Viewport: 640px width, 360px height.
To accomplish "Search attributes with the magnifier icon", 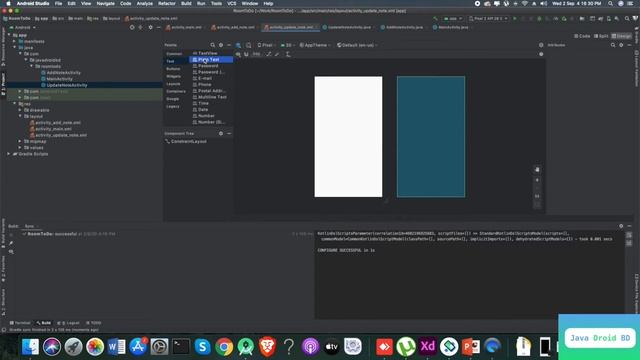I will tap(613, 45).
